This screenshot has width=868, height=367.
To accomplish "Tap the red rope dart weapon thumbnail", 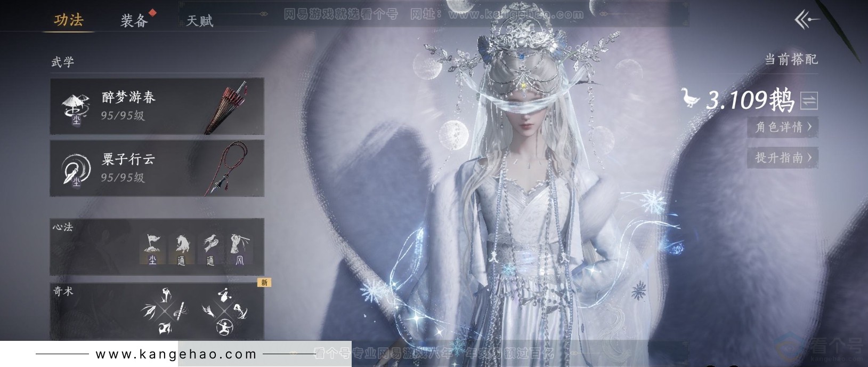I will 226,168.
